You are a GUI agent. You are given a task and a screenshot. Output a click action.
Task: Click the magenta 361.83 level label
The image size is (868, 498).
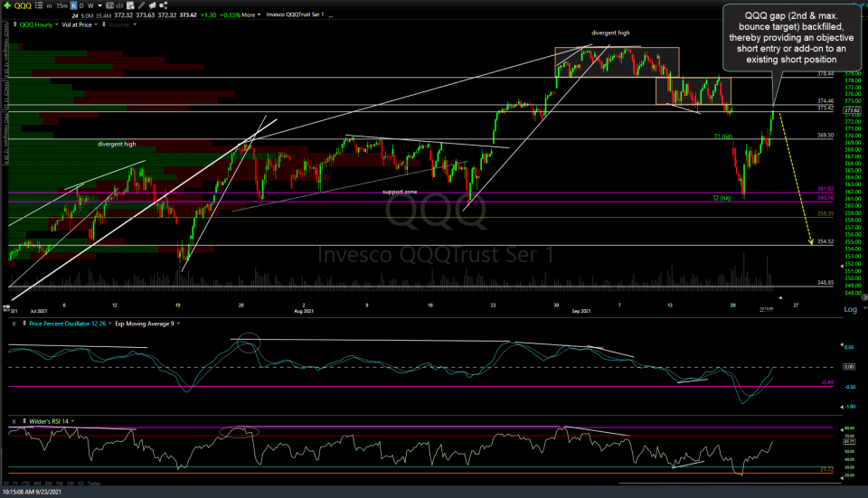(x=826, y=189)
